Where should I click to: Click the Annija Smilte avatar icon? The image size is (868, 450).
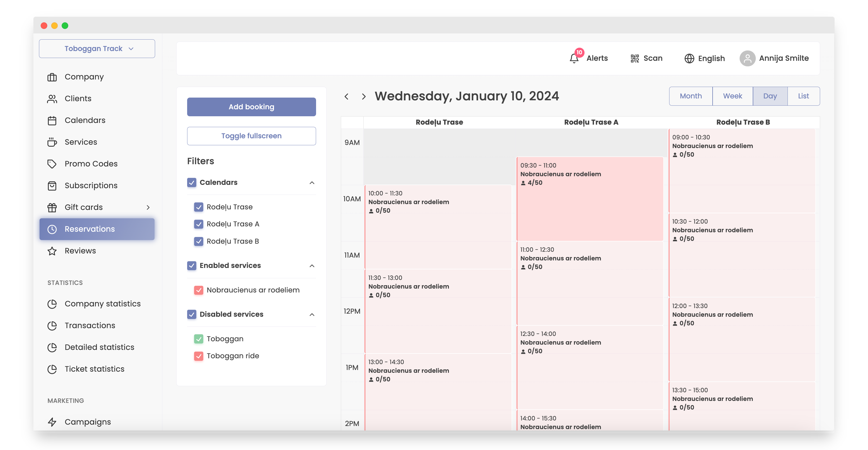click(x=747, y=58)
